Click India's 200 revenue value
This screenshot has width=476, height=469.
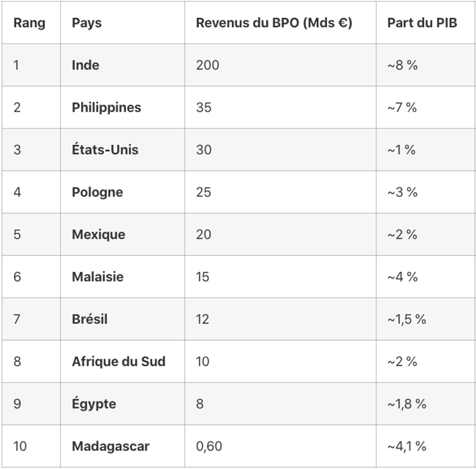pos(207,65)
